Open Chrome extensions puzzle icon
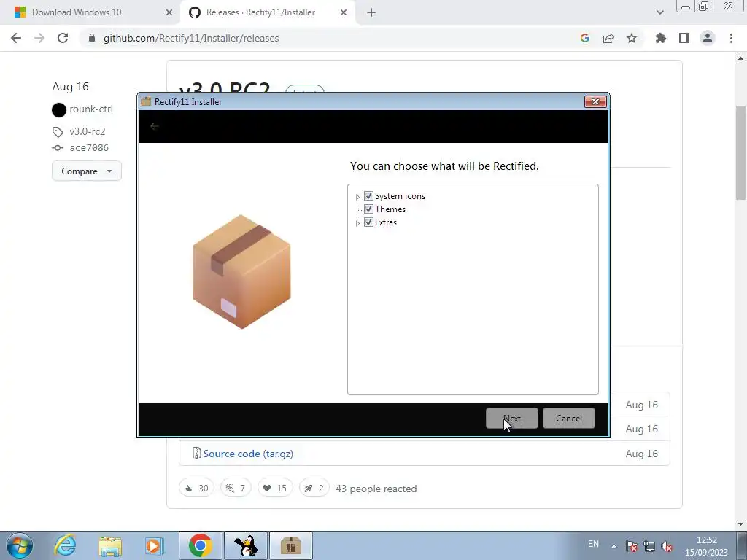 661,38
